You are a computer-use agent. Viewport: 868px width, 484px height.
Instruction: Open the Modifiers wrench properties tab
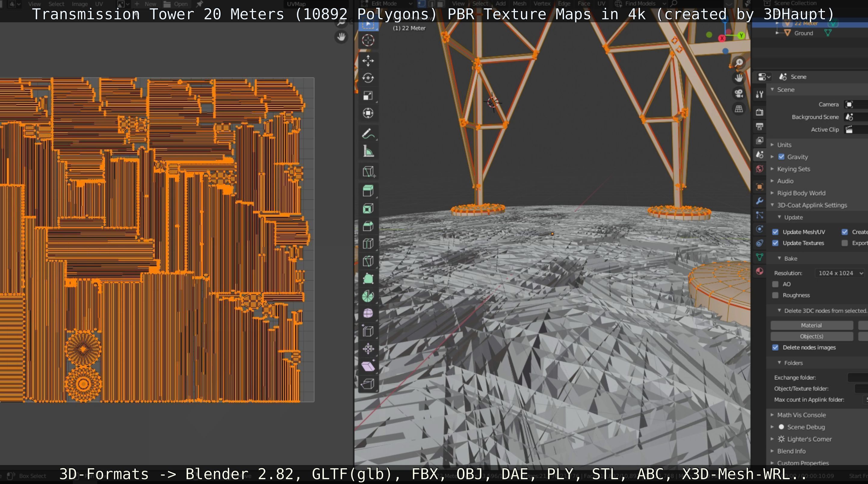760,201
